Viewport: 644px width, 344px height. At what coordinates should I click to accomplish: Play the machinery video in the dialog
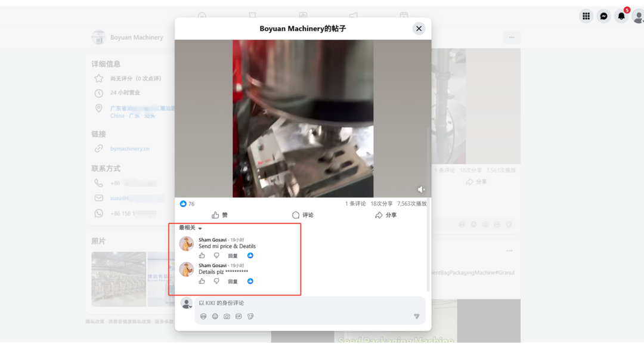click(x=303, y=119)
